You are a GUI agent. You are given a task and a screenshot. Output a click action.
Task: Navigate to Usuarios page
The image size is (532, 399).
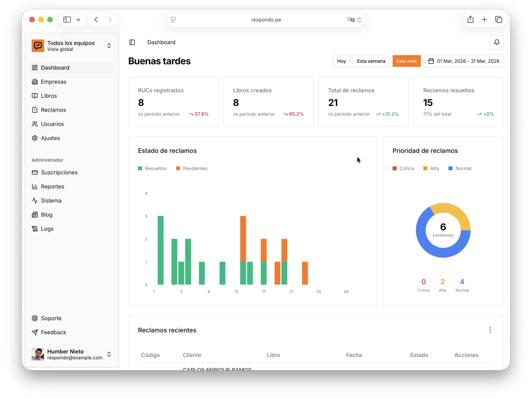tap(72, 124)
